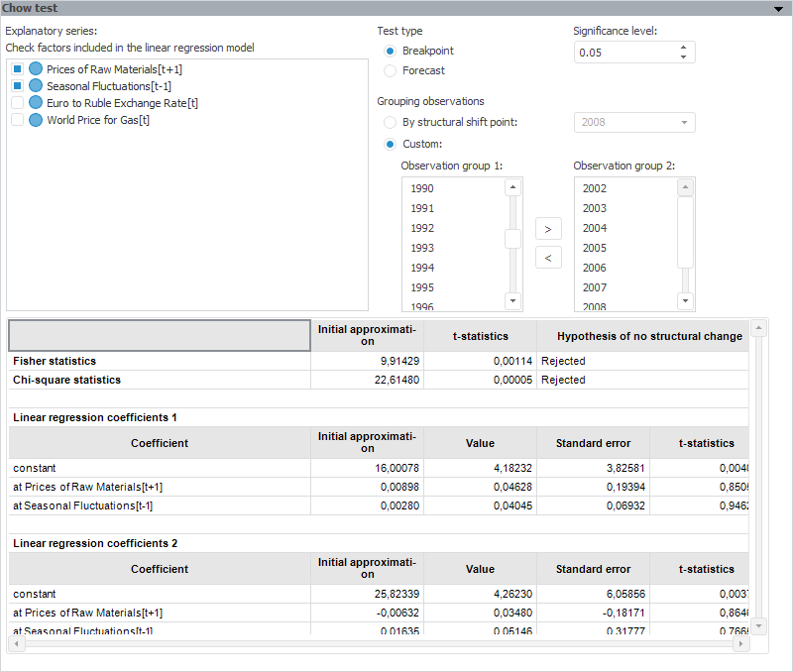Click the significance level input field
This screenshot has width=793, height=672.
[x=623, y=53]
